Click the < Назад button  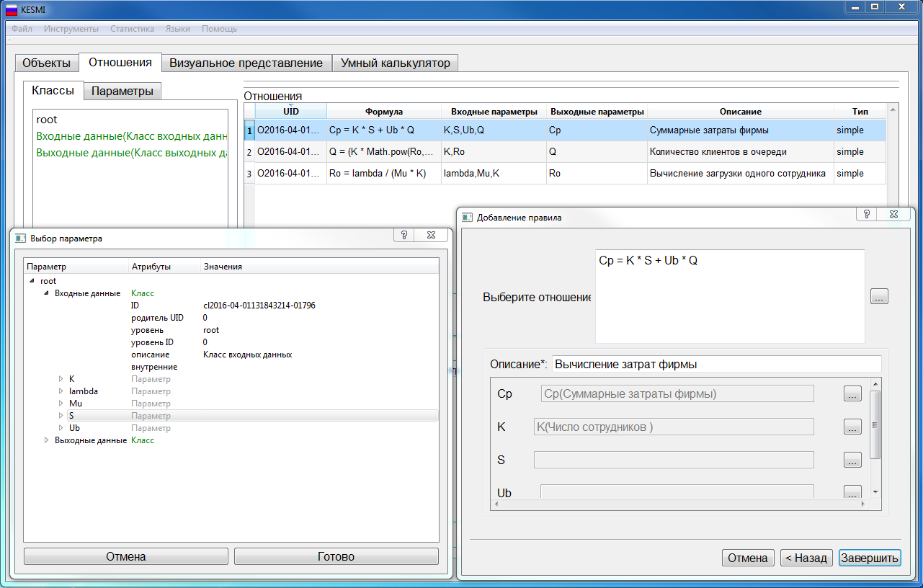tap(807, 558)
